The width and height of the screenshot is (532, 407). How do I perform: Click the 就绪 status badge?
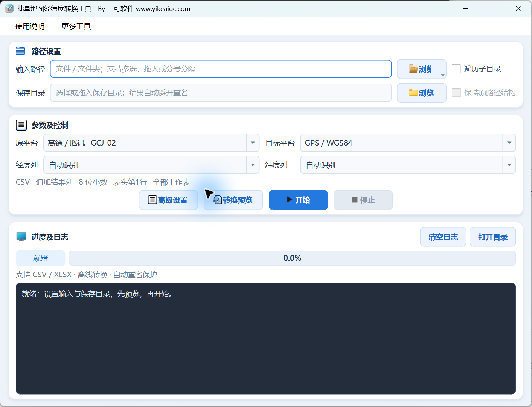pos(40,258)
